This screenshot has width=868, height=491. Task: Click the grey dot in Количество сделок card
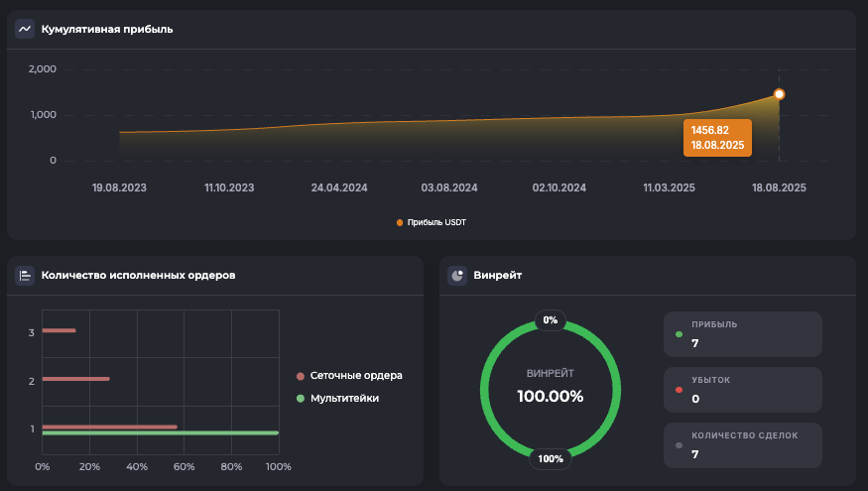point(679,445)
